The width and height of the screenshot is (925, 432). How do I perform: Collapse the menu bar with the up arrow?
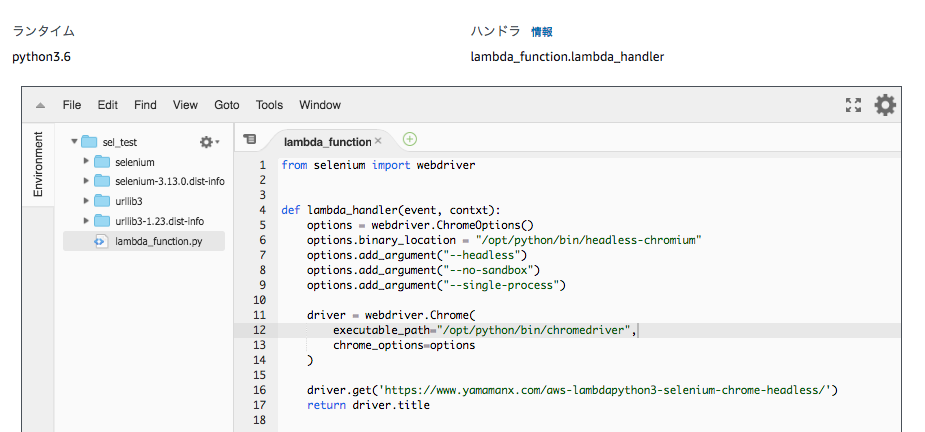(40, 106)
